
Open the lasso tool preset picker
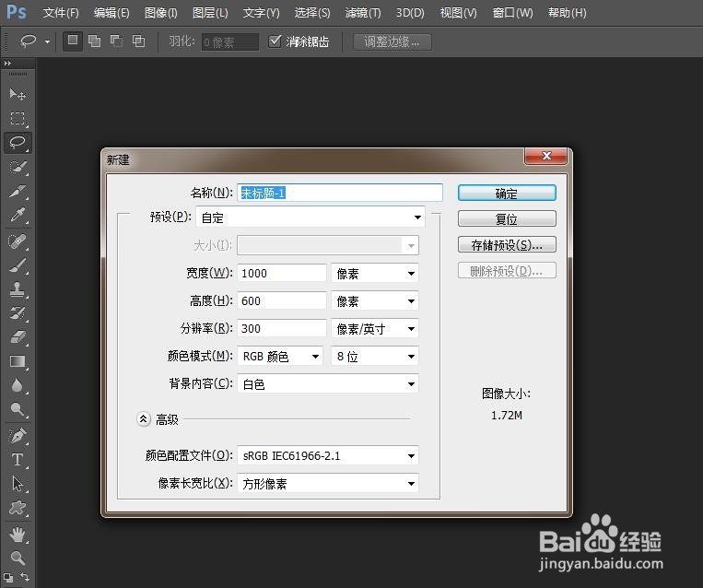pos(47,41)
